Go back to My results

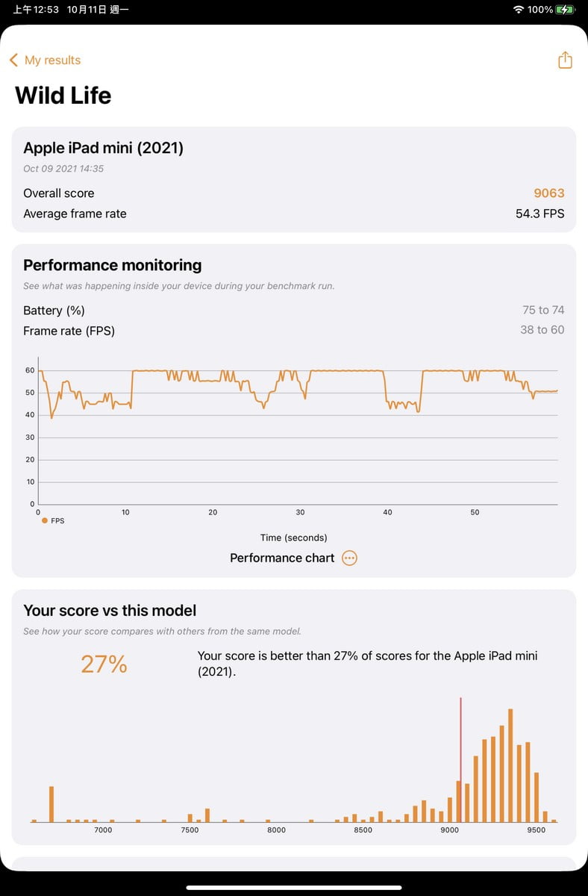point(52,60)
